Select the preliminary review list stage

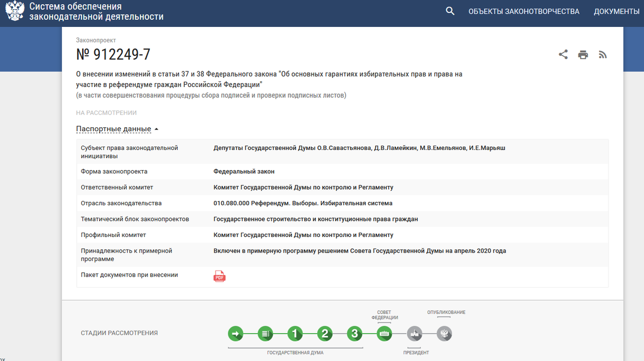point(265,334)
